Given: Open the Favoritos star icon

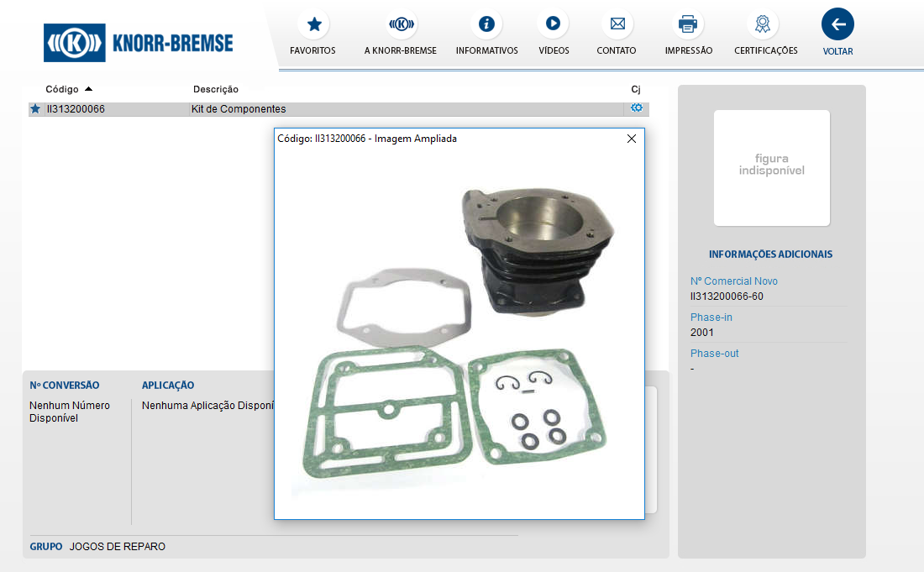Looking at the screenshot, I should click(313, 24).
